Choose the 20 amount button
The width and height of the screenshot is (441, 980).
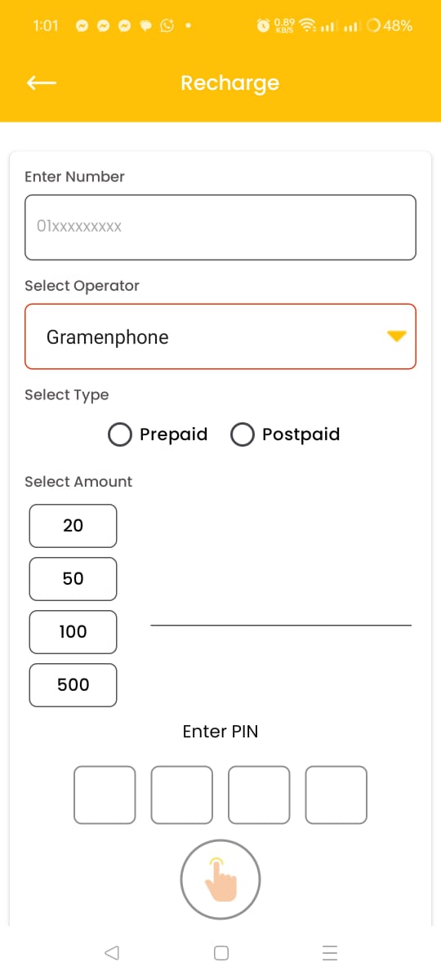73,526
